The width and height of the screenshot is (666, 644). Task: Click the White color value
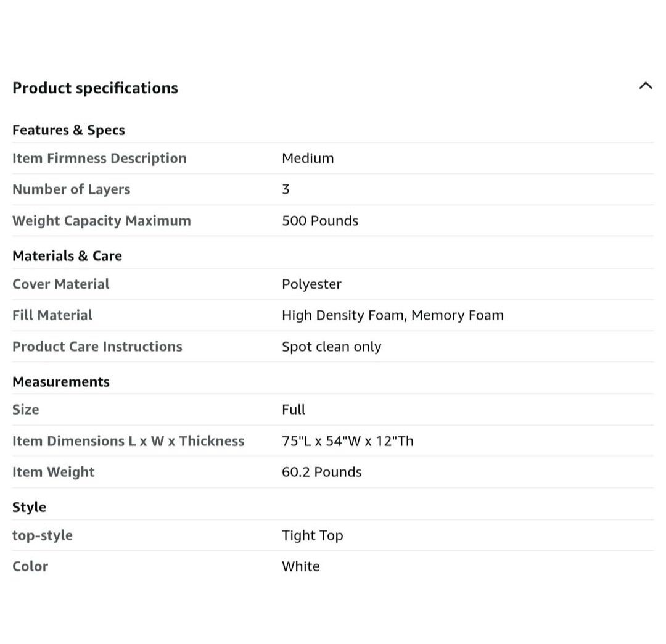point(300,566)
